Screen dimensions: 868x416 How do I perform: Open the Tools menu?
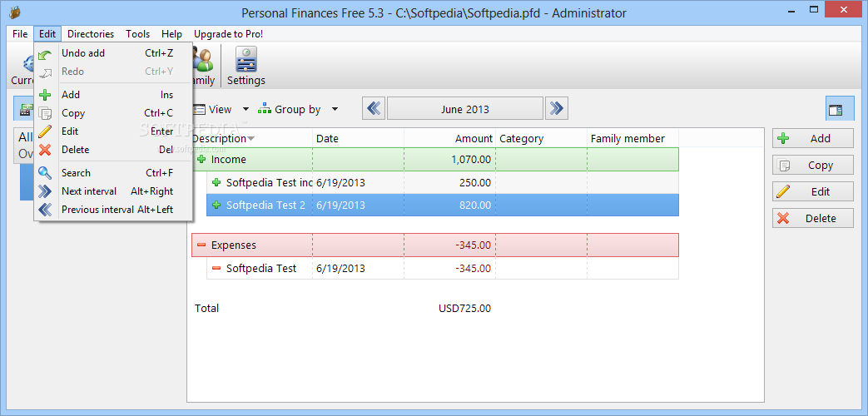(138, 34)
